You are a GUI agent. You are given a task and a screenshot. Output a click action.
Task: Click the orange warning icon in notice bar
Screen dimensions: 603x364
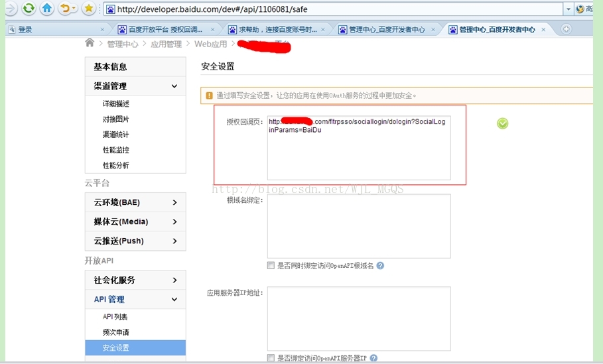(x=209, y=95)
